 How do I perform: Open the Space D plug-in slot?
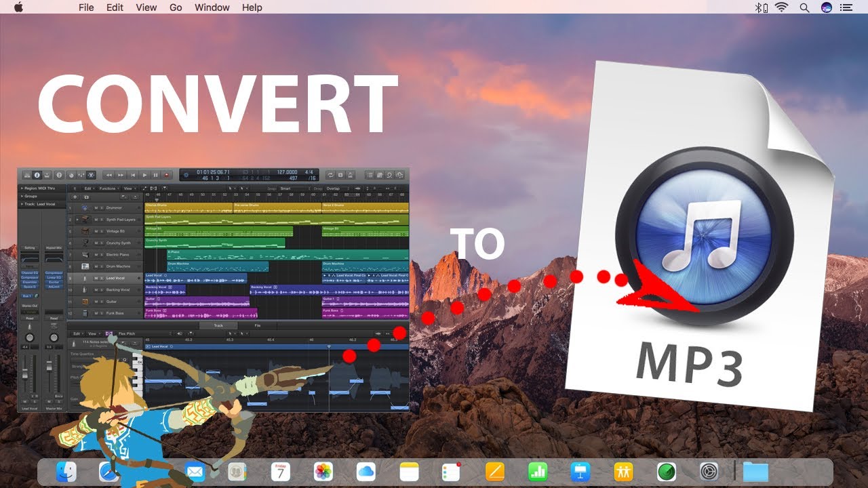coord(30,287)
